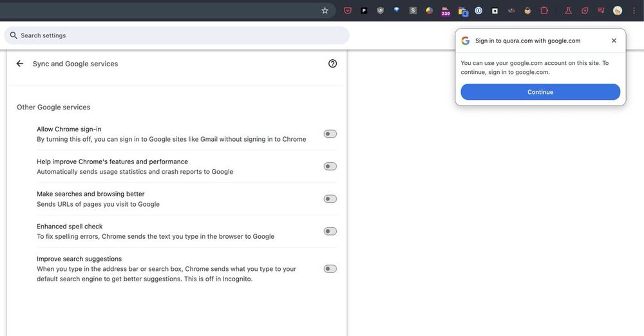
Task: Open the 1Password extension
Action: tap(478, 11)
